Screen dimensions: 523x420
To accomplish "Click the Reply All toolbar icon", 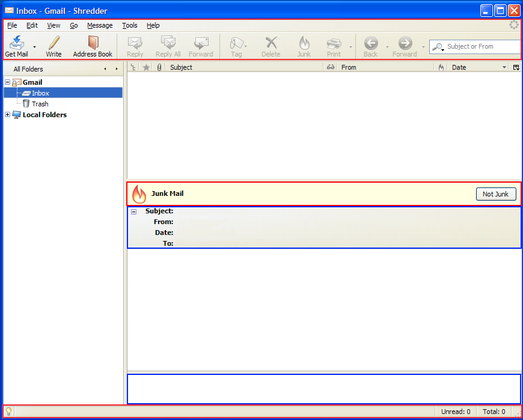I will 168,43.
